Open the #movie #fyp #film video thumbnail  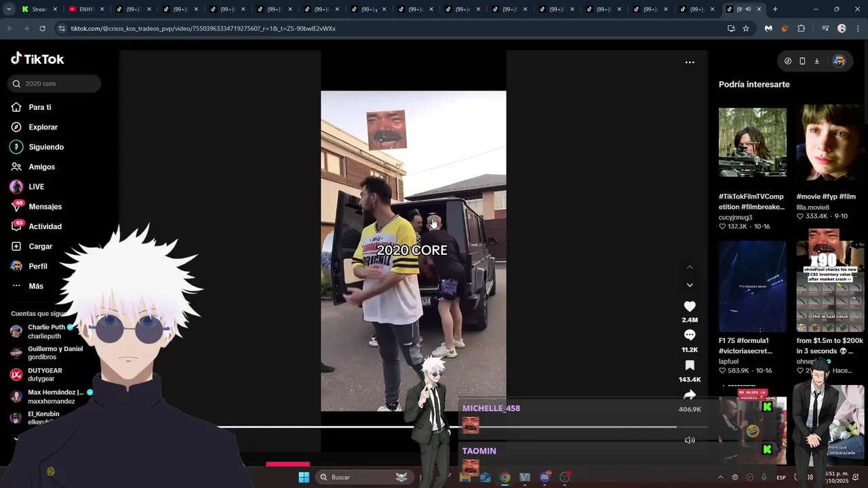coord(830,142)
